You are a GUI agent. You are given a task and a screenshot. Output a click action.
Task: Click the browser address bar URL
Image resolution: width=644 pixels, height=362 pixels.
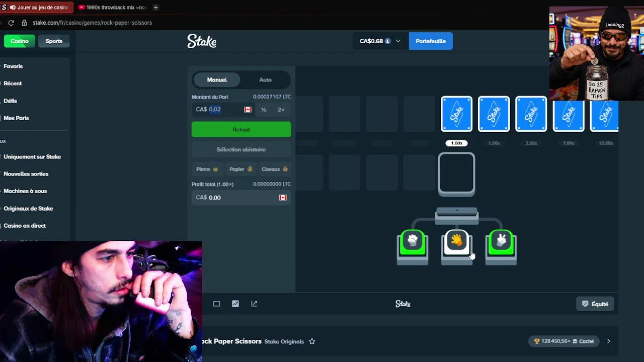[x=92, y=23]
